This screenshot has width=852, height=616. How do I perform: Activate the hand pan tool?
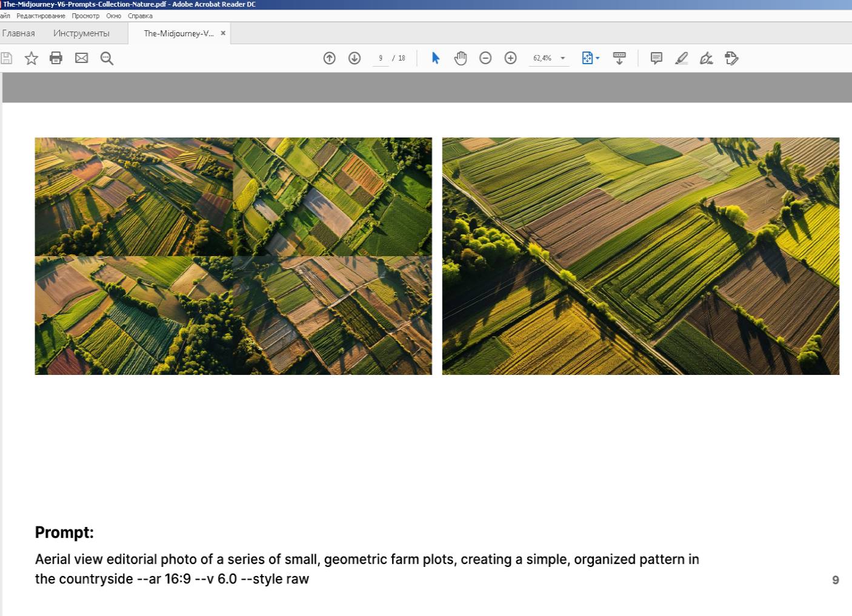(461, 58)
